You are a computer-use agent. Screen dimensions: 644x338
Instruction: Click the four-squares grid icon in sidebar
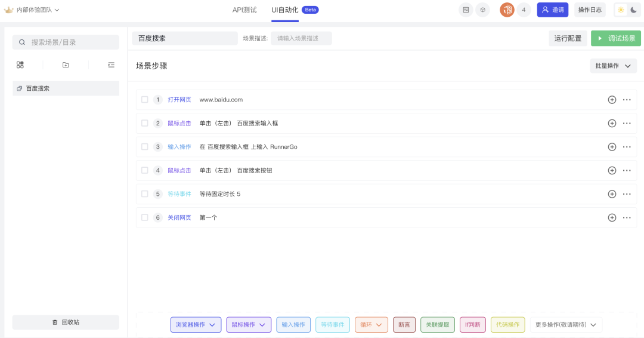[x=20, y=65]
